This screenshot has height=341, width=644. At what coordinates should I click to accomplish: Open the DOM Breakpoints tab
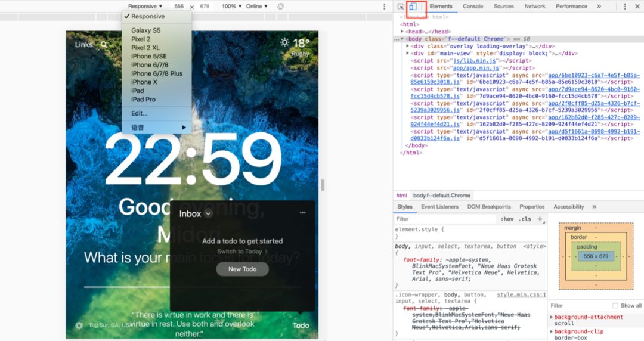pyautogui.click(x=489, y=207)
